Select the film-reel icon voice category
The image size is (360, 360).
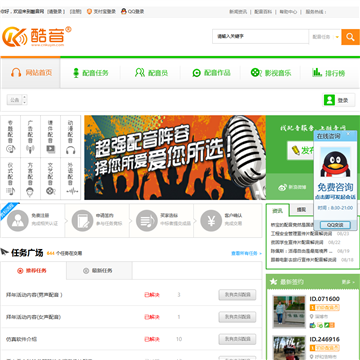tap(50, 178)
